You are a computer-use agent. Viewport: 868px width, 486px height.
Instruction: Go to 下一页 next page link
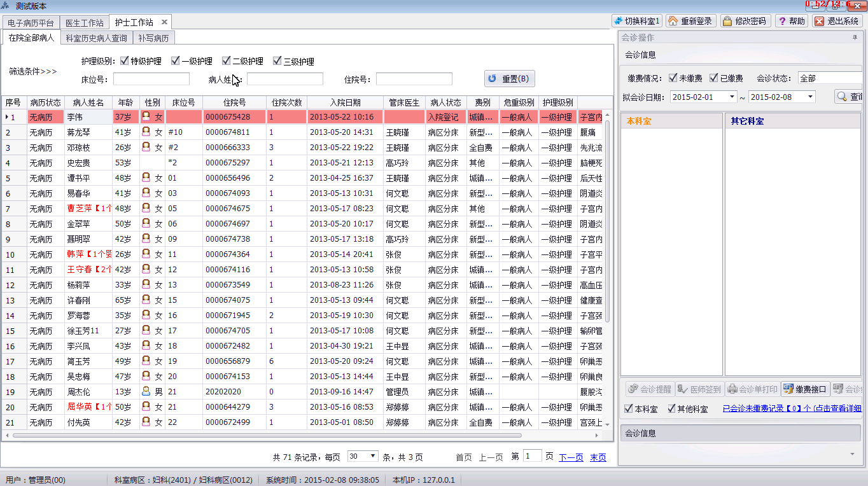pyautogui.click(x=571, y=457)
